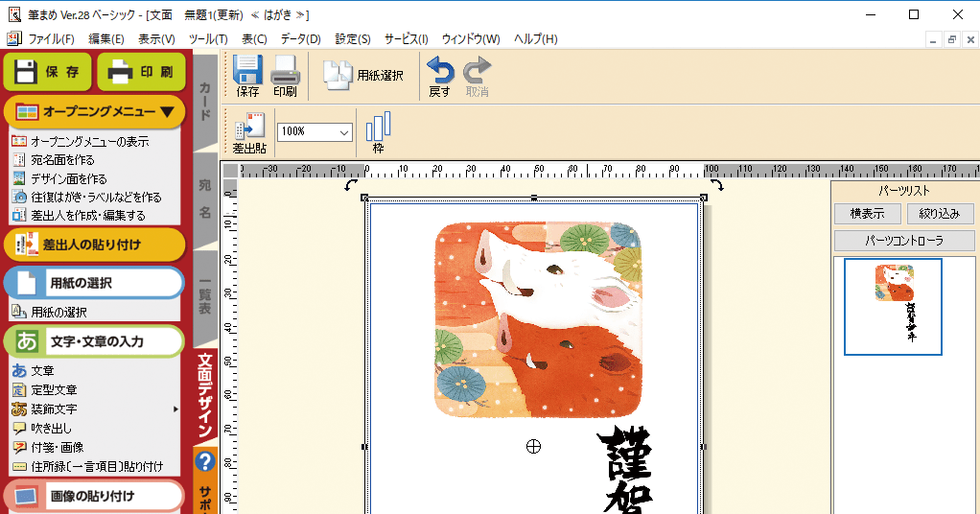Select the card thumbnail in パーツリスト

893,307
